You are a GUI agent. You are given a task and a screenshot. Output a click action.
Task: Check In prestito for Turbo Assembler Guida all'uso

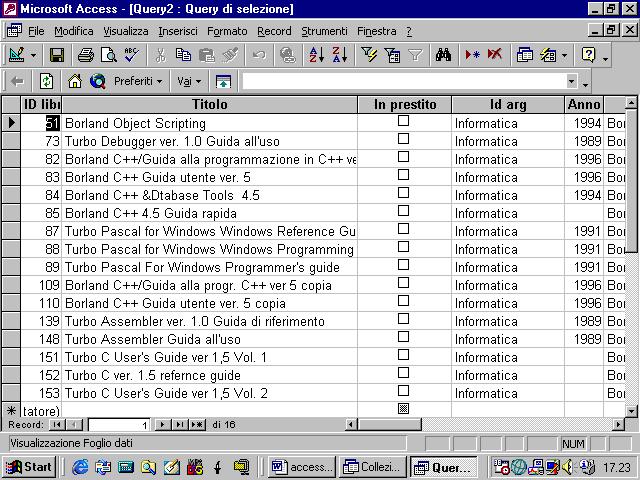(x=403, y=337)
